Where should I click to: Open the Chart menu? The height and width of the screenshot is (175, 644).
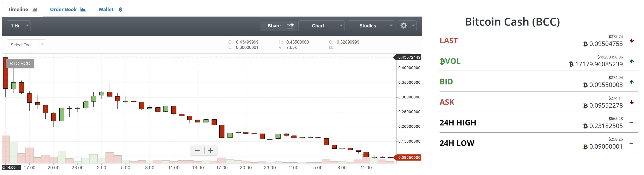(x=318, y=26)
